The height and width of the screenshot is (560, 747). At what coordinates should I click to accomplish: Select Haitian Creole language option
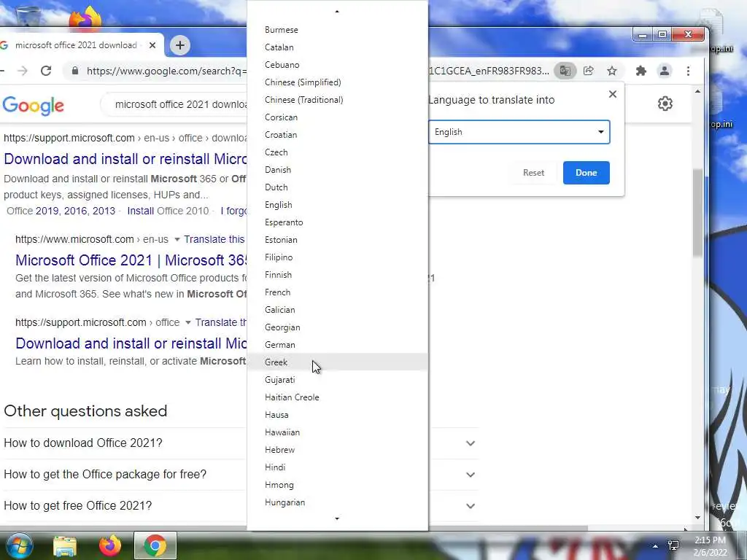click(337, 397)
